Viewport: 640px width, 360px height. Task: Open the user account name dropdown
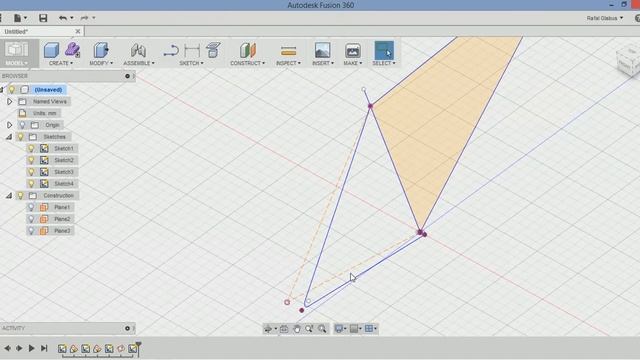coord(605,18)
